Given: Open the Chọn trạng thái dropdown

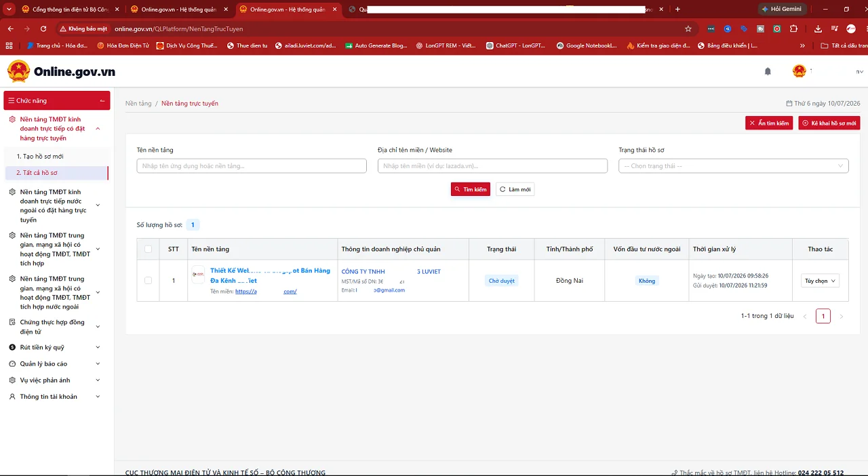Looking at the screenshot, I should click(733, 166).
